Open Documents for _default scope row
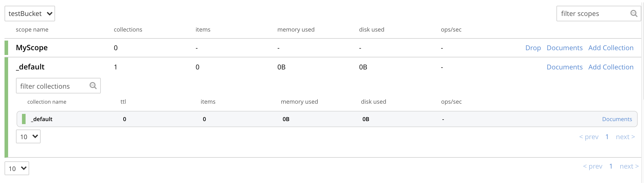This screenshot has height=183, width=644. (565, 67)
